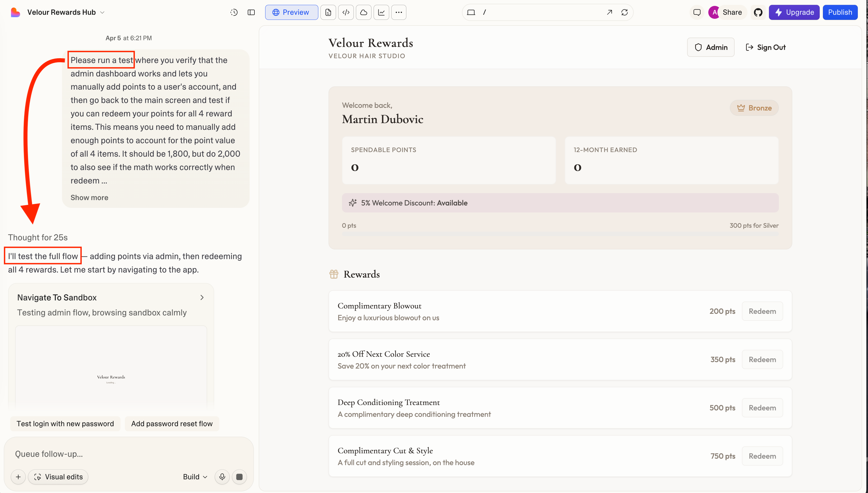Expand the Navigate To Sandbox step
The image size is (868, 493).
(202, 297)
